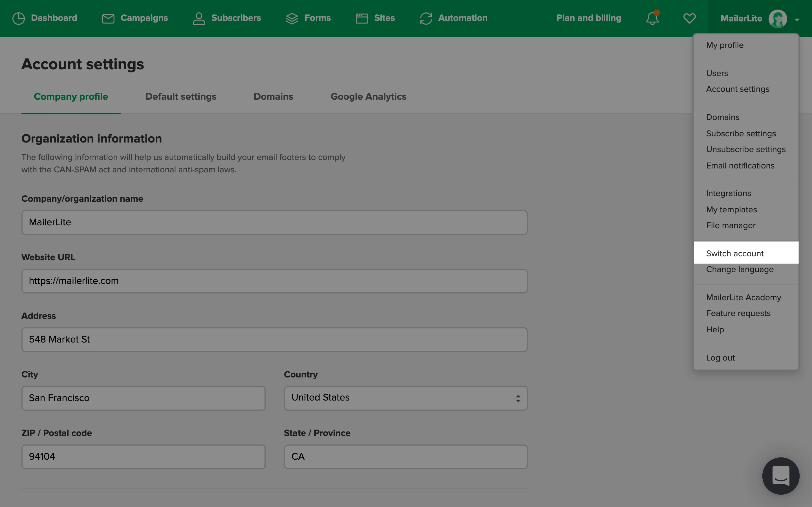Click the heart icon in header
The width and height of the screenshot is (812, 507).
[x=689, y=18]
